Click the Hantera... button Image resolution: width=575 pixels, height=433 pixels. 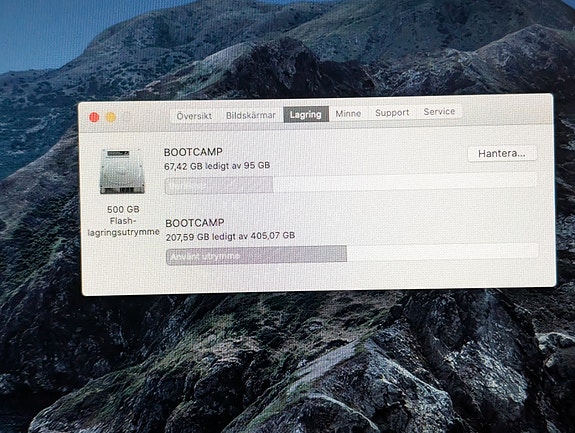pos(502,153)
